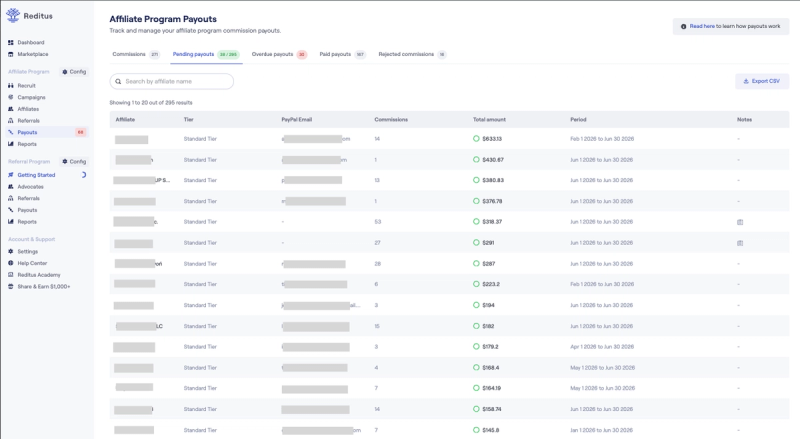Screen dimensions: 800x439
Task: Click the Advocates people icon
Action: 11,187
